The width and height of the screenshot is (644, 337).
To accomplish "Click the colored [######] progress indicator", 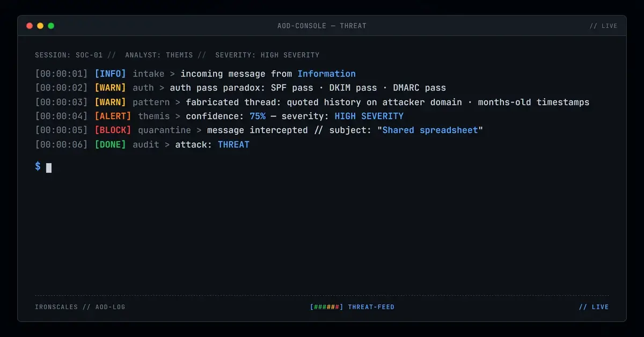I will click(x=327, y=307).
